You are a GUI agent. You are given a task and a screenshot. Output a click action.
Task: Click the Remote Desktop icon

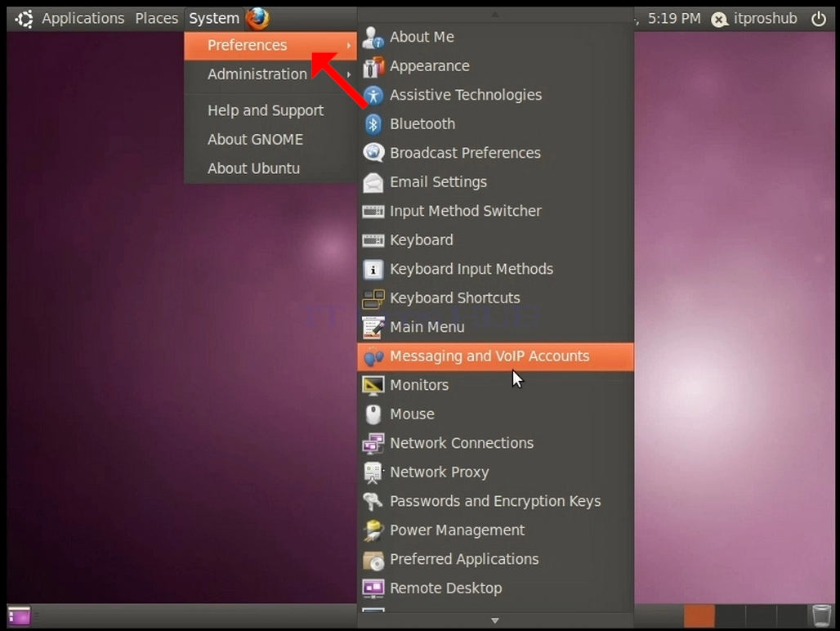point(373,588)
